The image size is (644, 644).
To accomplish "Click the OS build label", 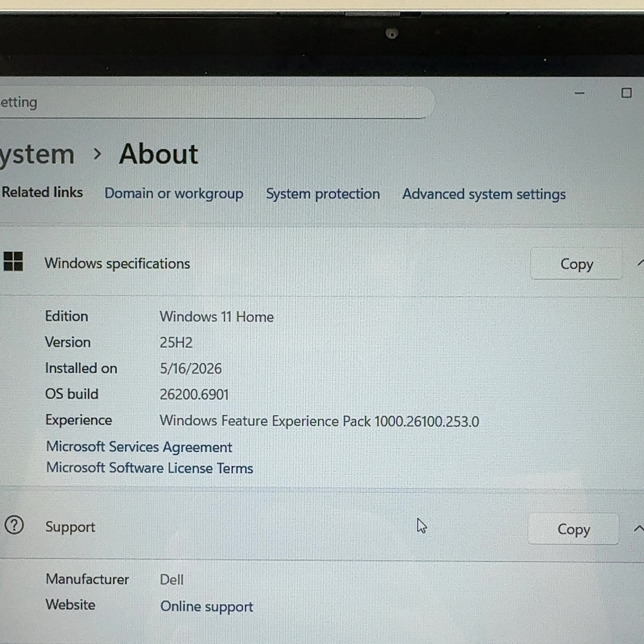I will (72, 394).
